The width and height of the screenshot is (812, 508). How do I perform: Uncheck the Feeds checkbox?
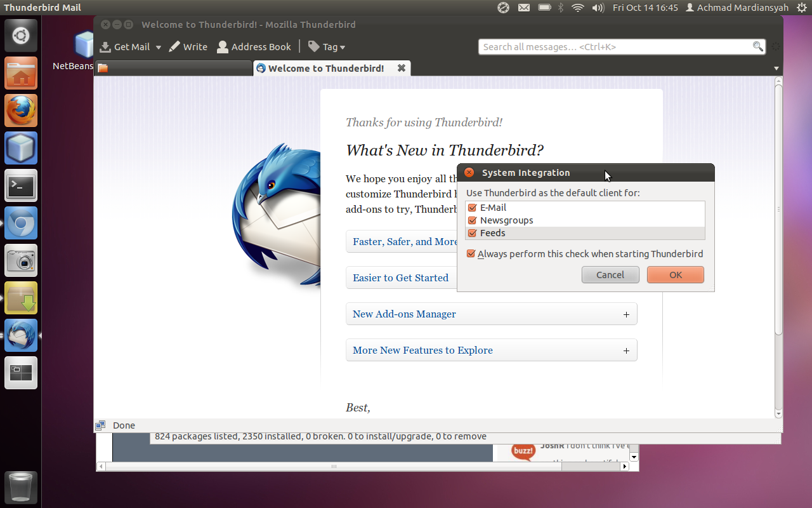[x=471, y=233]
